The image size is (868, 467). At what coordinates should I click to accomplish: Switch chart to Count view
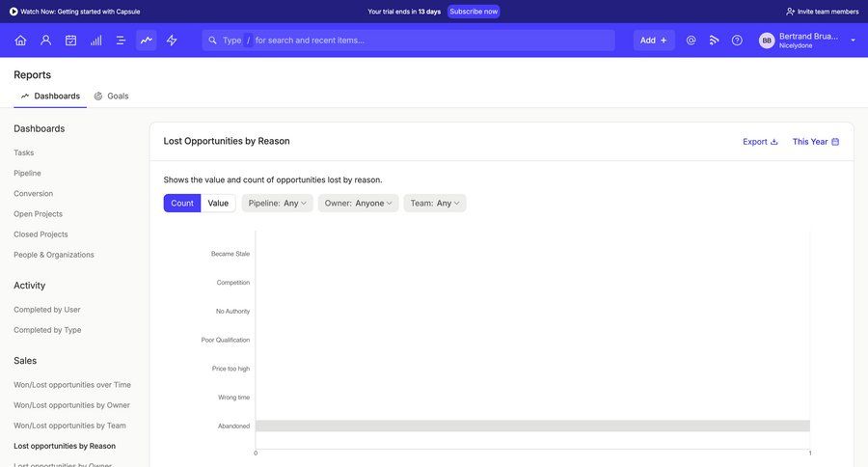[182, 204]
